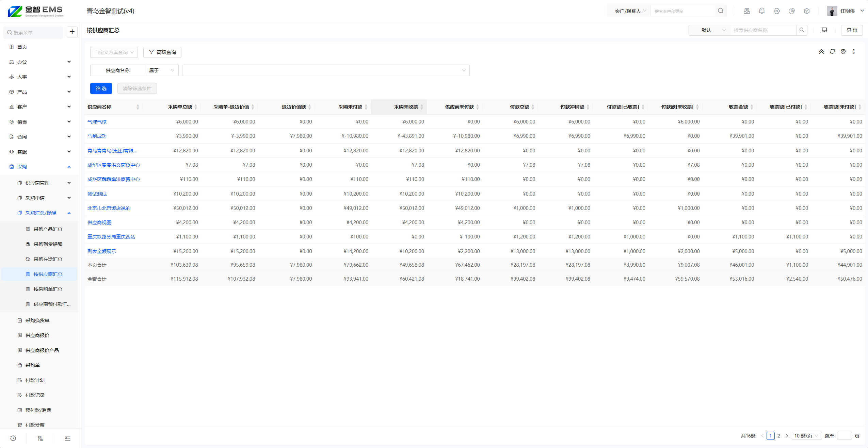Open the 自定义方案查询 dropdown

tap(114, 52)
